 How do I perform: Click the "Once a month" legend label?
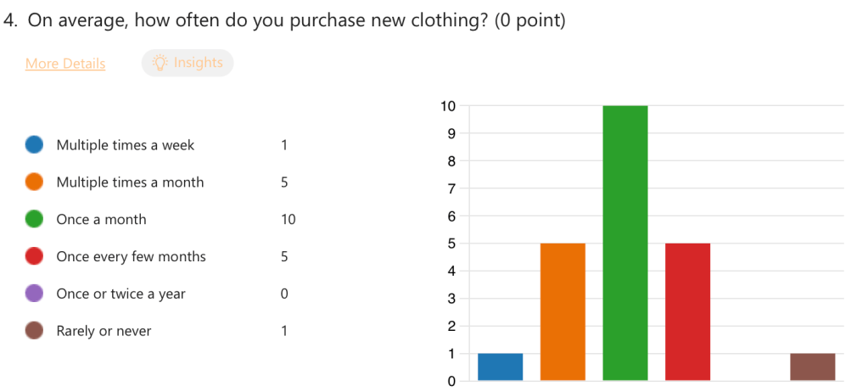coord(101,220)
